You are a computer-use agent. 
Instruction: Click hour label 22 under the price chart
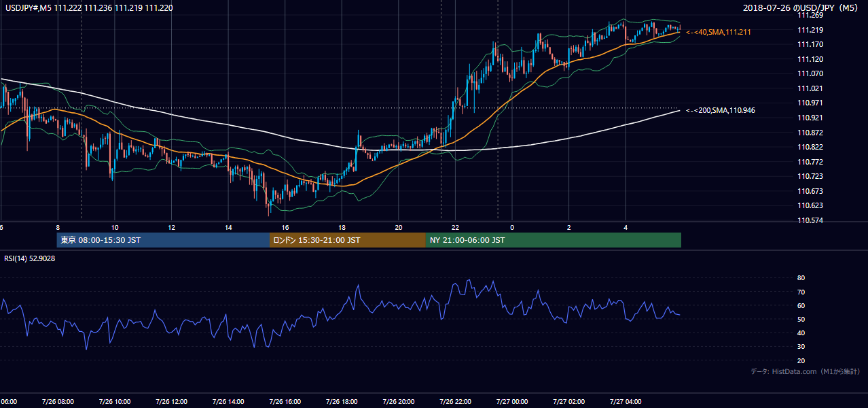coord(455,227)
